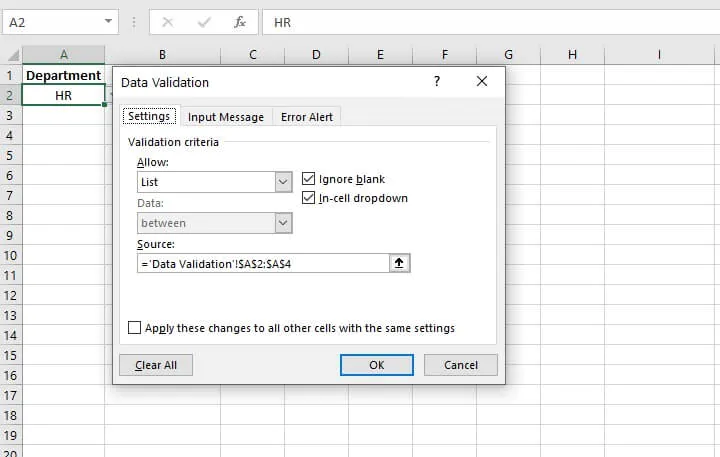Image resolution: width=720 pixels, height=457 pixels.
Task: Switch to the Settings tab
Action: click(149, 116)
